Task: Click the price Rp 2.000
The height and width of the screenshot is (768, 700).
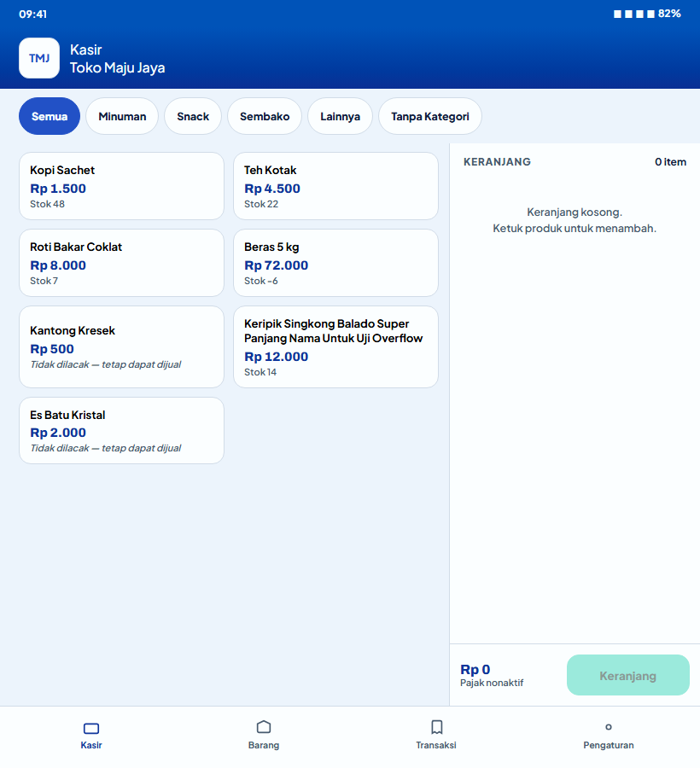Action: [58, 433]
